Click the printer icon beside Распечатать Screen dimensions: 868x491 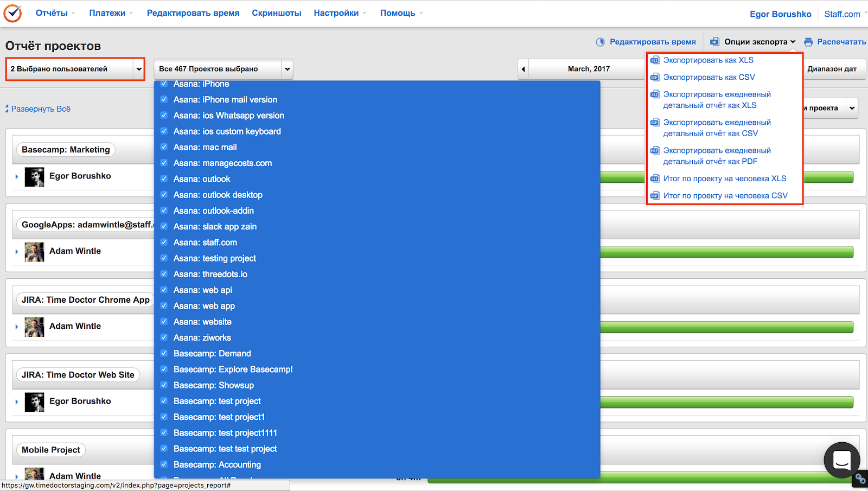coord(808,42)
